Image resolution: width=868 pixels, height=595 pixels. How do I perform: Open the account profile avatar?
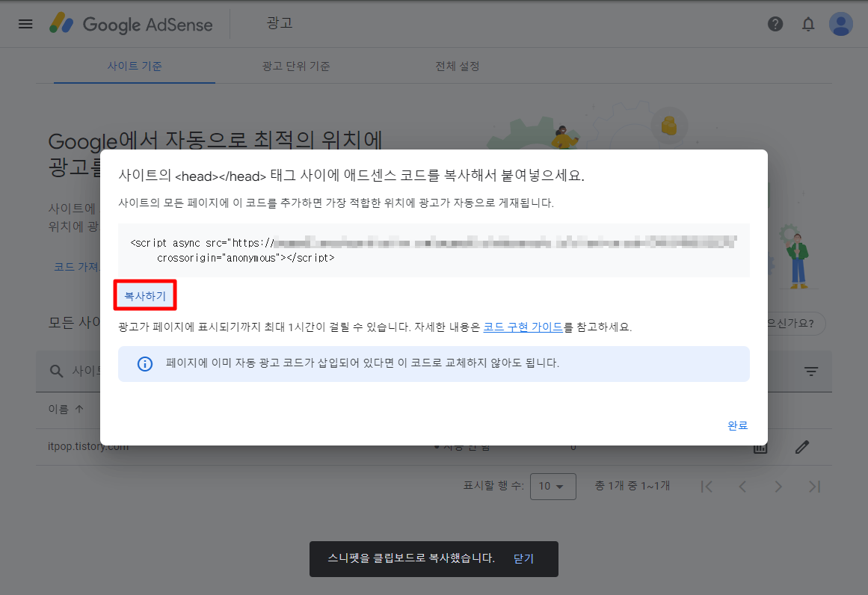(x=840, y=25)
